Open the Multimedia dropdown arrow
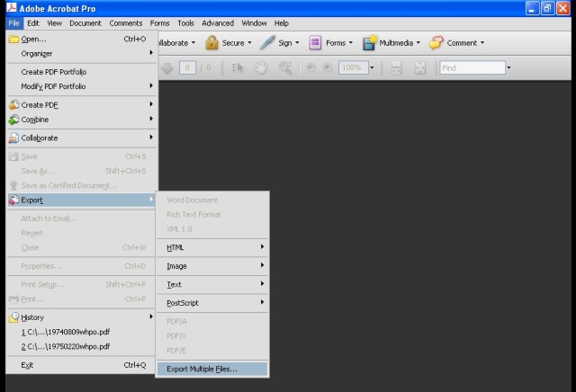This screenshot has width=576, height=392. [x=418, y=42]
